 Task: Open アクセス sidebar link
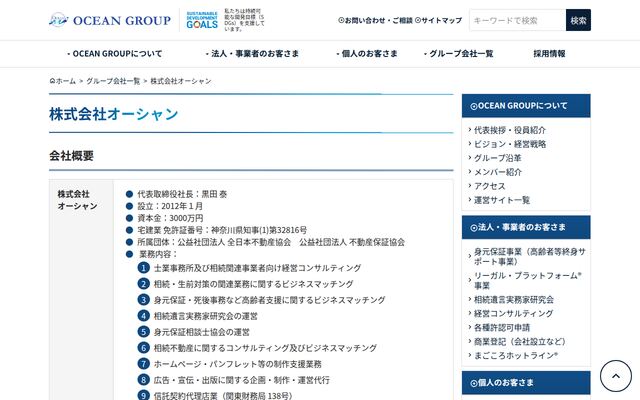[489, 186]
